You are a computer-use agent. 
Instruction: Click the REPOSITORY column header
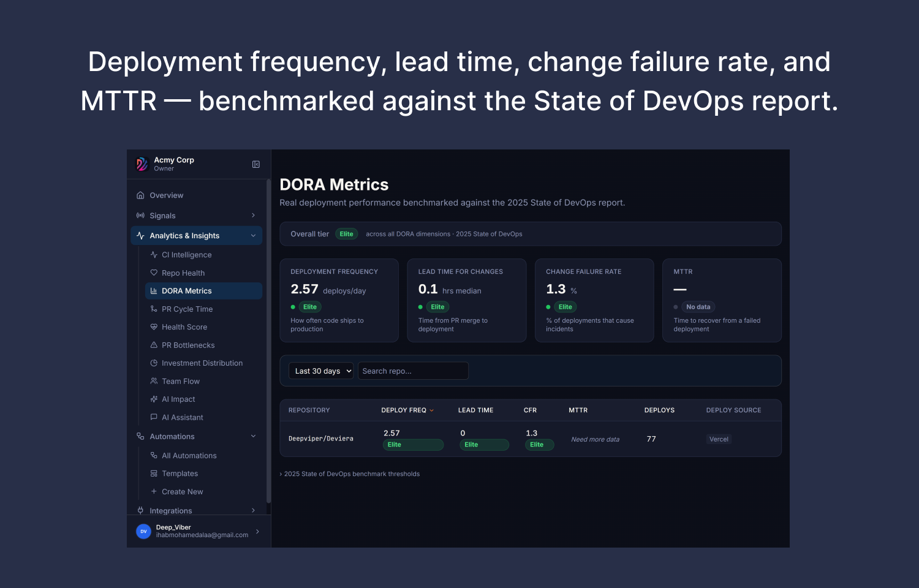[x=309, y=410]
